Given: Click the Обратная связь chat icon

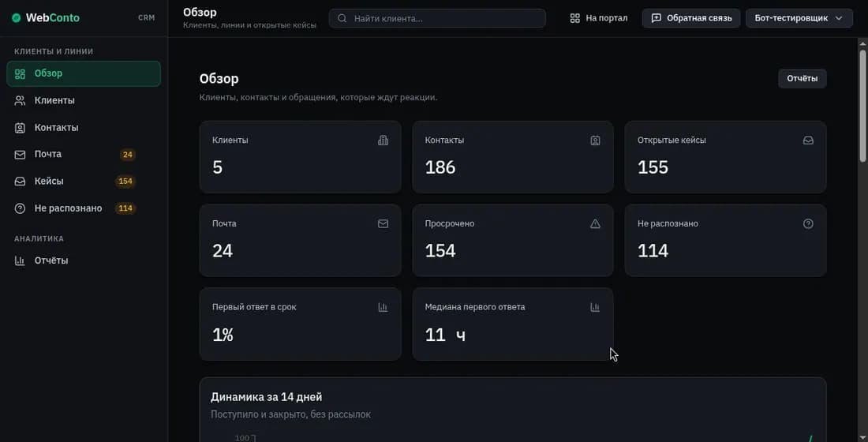Looking at the screenshot, I should (x=656, y=18).
